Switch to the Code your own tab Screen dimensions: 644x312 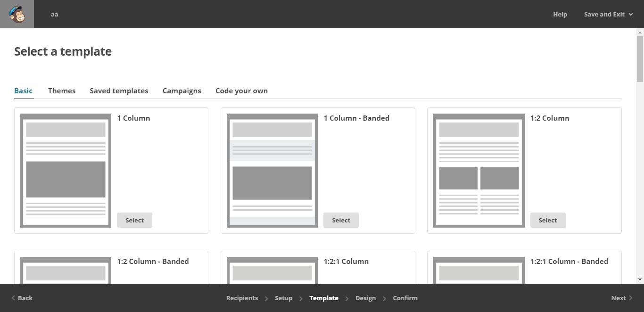tap(241, 90)
